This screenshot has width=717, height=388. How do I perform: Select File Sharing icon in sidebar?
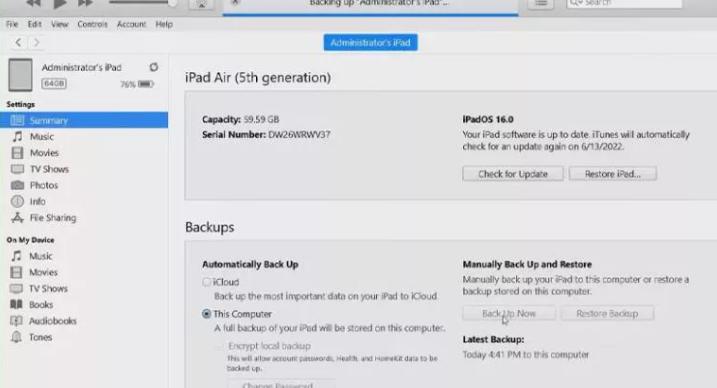coord(17,218)
